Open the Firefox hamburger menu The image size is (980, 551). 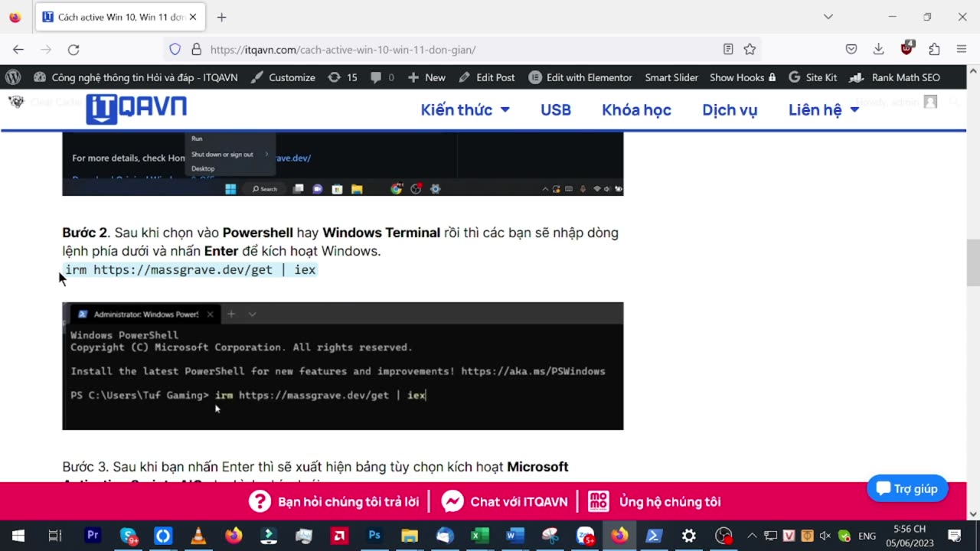tap(962, 49)
